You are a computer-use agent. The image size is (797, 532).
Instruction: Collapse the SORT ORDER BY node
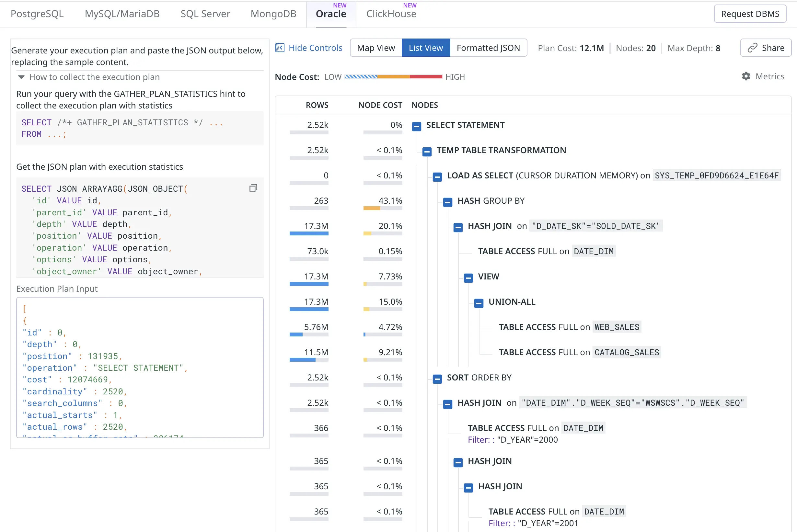[x=437, y=379]
